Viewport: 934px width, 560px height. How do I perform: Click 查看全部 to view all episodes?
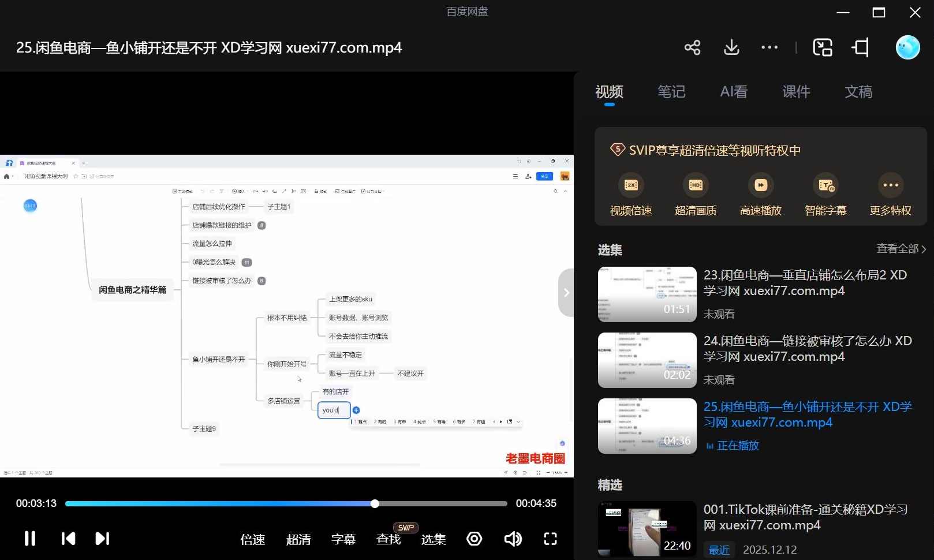pos(898,248)
